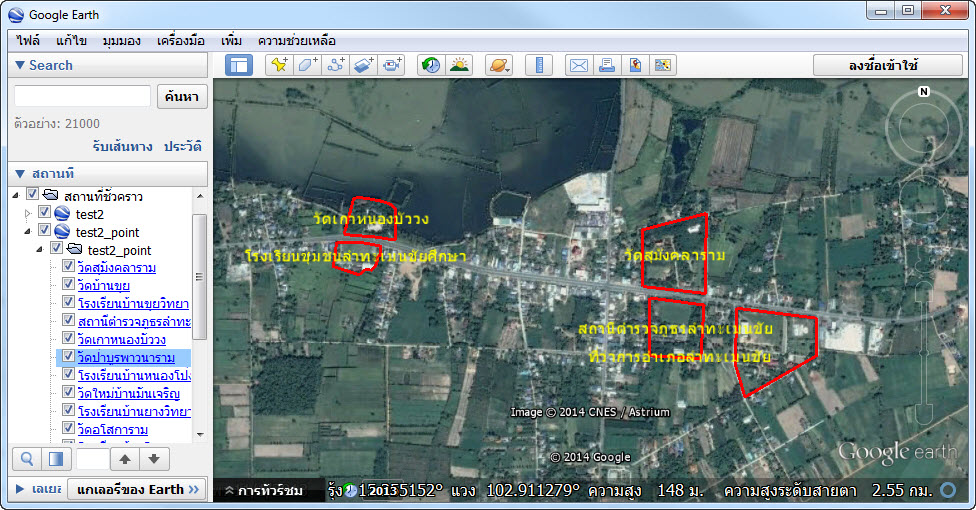Click the Google Earth title bar logo
The width and height of the screenshot is (976, 510).
[x=16, y=15]
